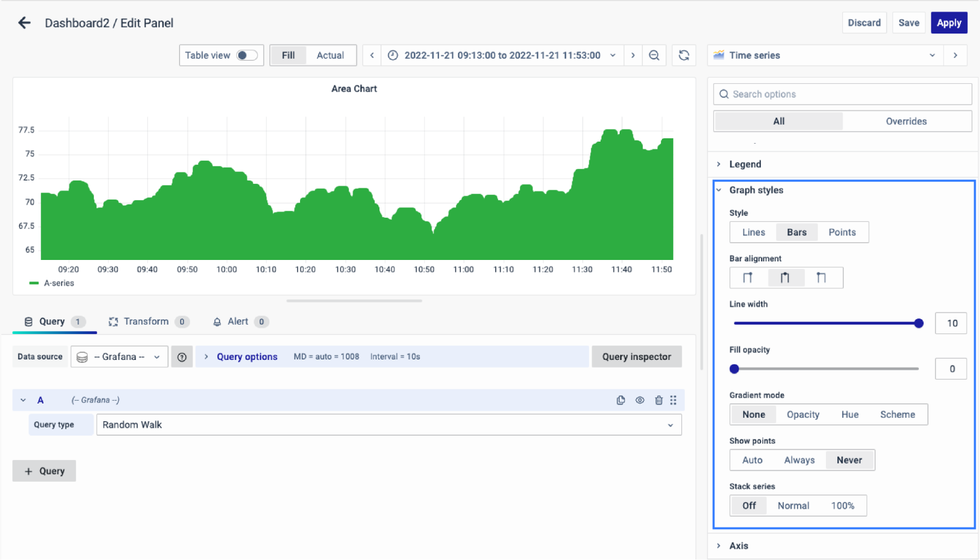Click the refresh dashboard icon

point(684,55)
